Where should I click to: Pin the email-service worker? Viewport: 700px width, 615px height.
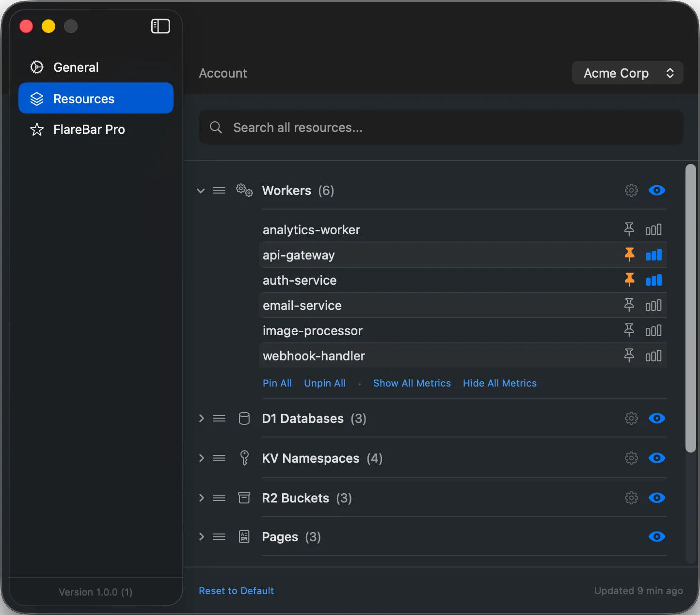click(x=629, y=305)
